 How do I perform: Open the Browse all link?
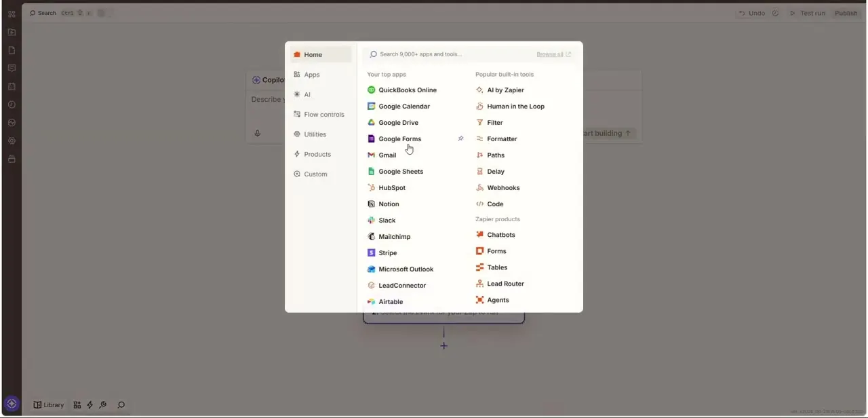[x=553, y=54]
